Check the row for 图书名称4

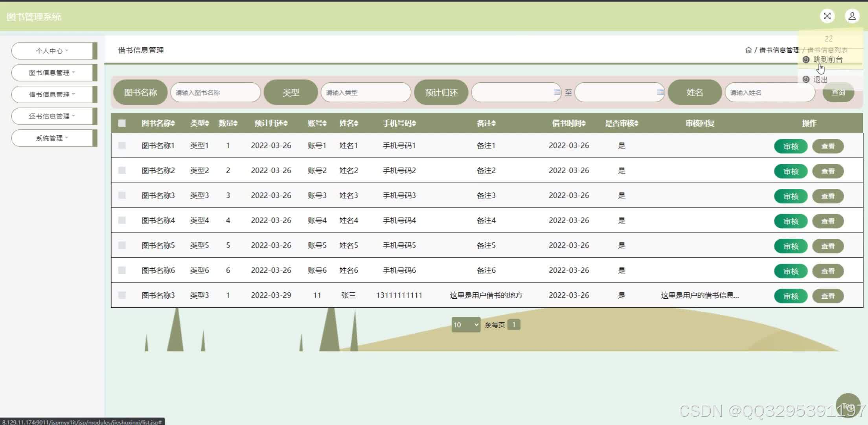pos(122,220)
